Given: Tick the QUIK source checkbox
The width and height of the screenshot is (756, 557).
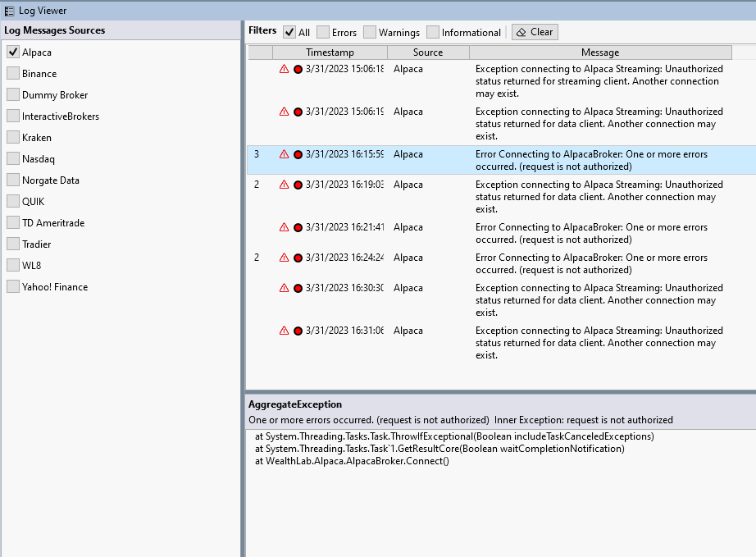Looking at the screenshot, I should 13,201.
